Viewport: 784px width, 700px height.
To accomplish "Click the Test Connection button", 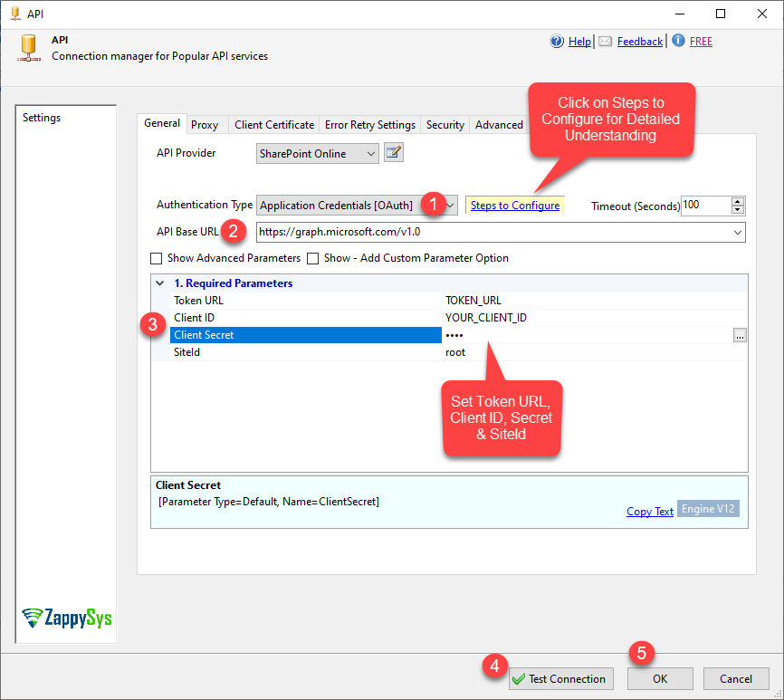I will (561, 678).
